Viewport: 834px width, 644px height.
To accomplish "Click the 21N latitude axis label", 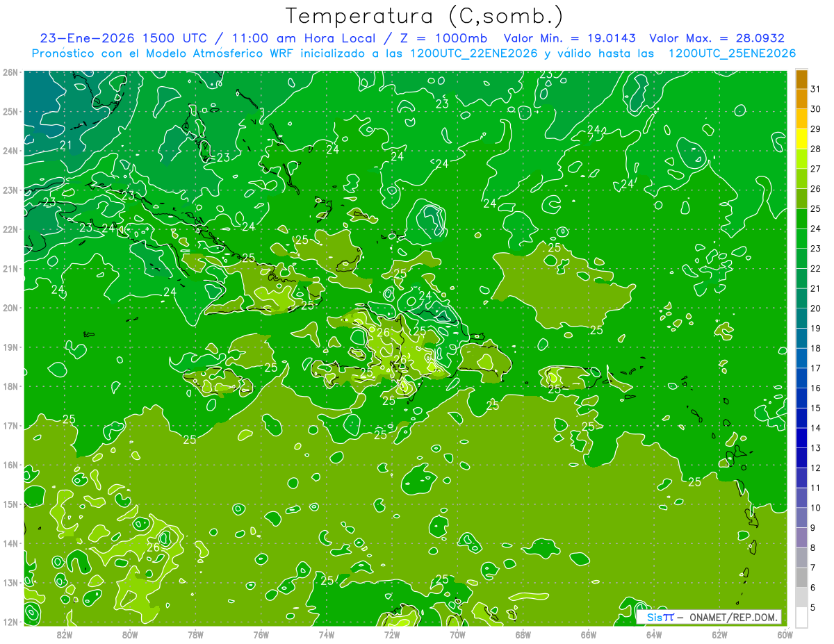I will (x=10, y=268).
